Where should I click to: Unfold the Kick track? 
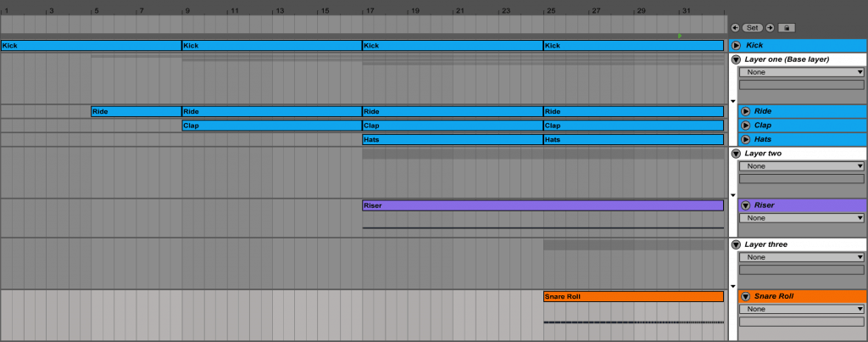[737, 46]
